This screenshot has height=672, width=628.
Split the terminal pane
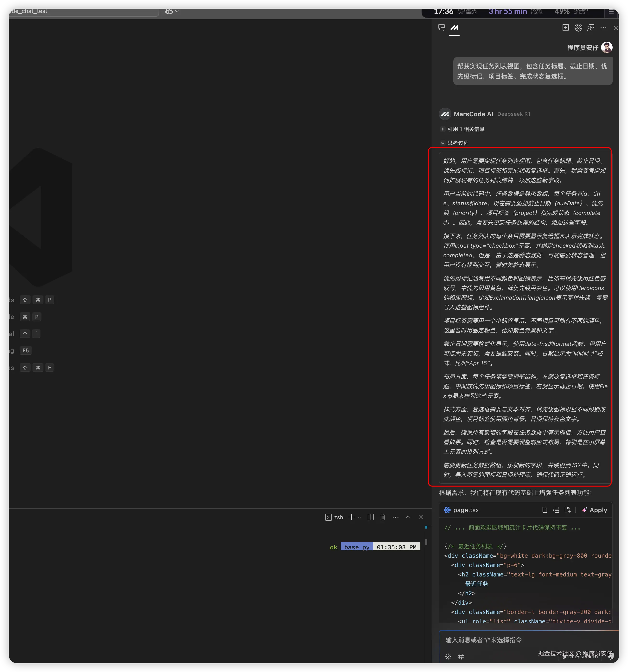371,517
